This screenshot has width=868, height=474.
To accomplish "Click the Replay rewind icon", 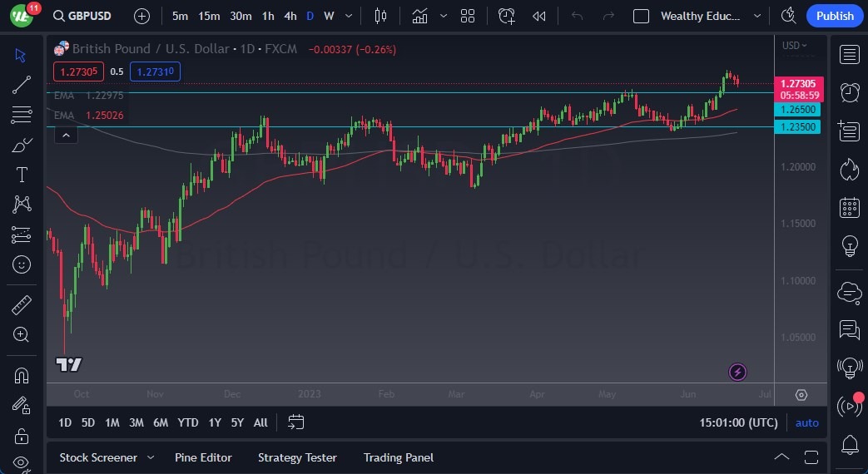I will (539, 16).
